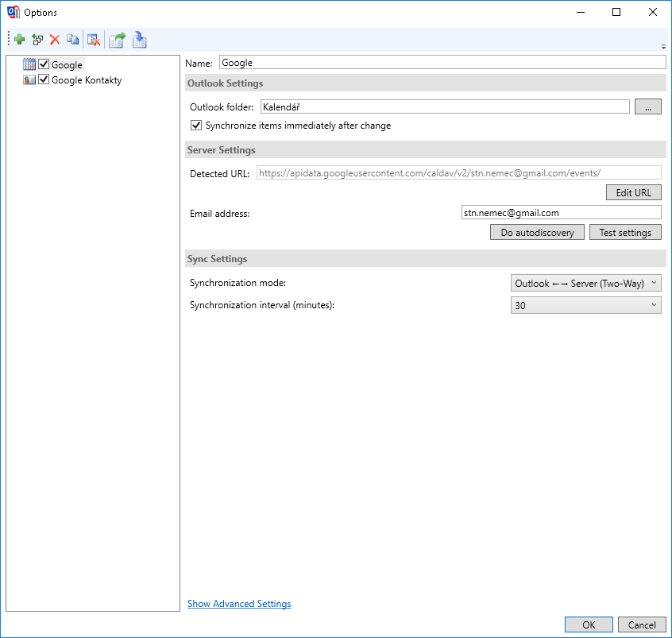Disable Synchronize items immediately after change
Viewport: 672px width, 638px height.
[196, 126]
